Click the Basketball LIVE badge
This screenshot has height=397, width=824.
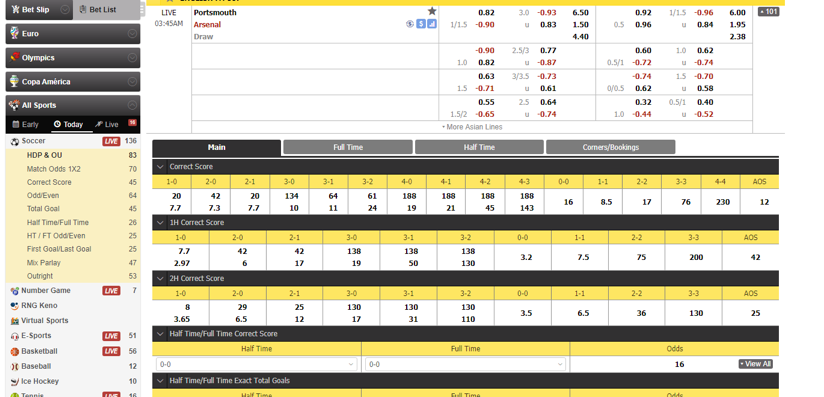(111, 351)
